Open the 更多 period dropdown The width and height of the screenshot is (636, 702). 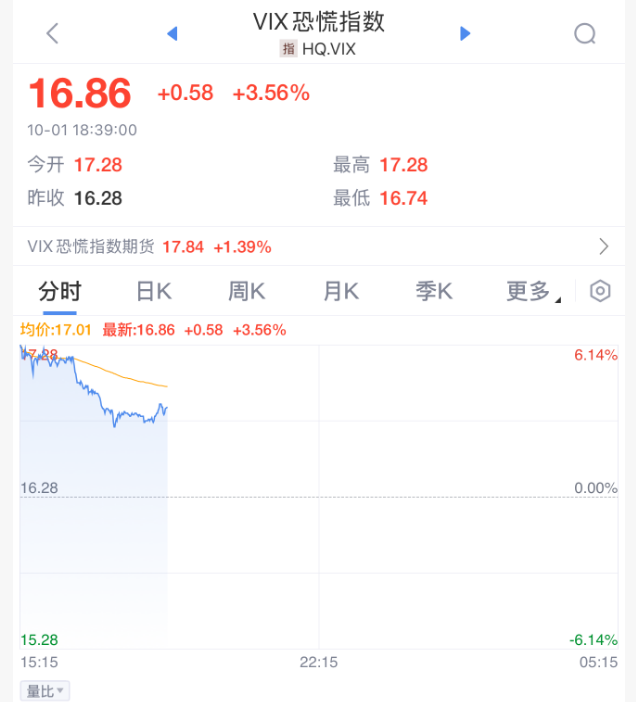point(533,291)
